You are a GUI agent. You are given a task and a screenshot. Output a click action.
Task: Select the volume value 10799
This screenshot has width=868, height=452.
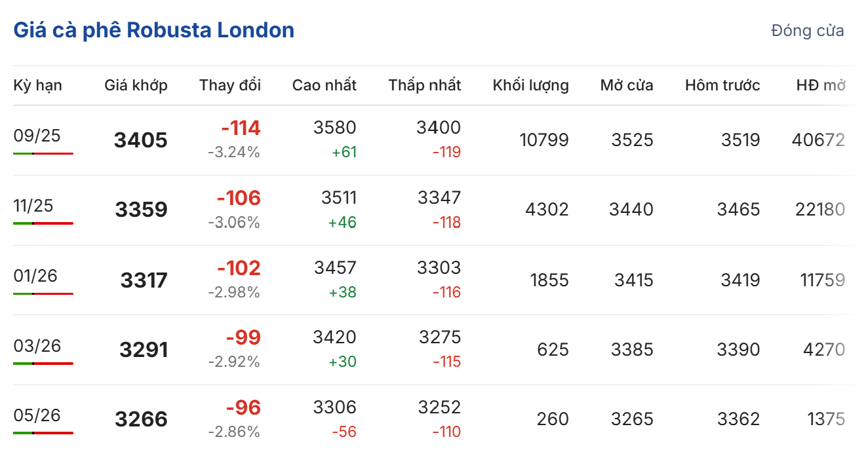(x=543, y=140)
